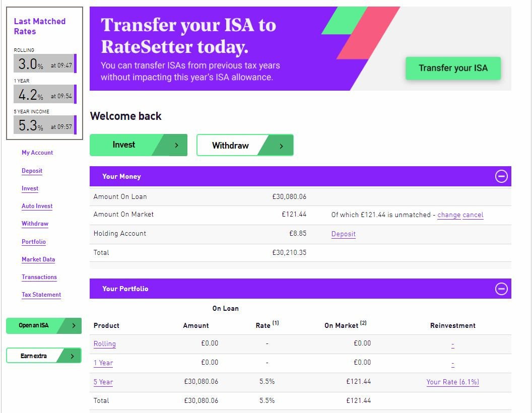The height and width of the screenshot is (413, 532).
Task: Click the Withdraw button below Welcome back
Action: coord(245,146)
